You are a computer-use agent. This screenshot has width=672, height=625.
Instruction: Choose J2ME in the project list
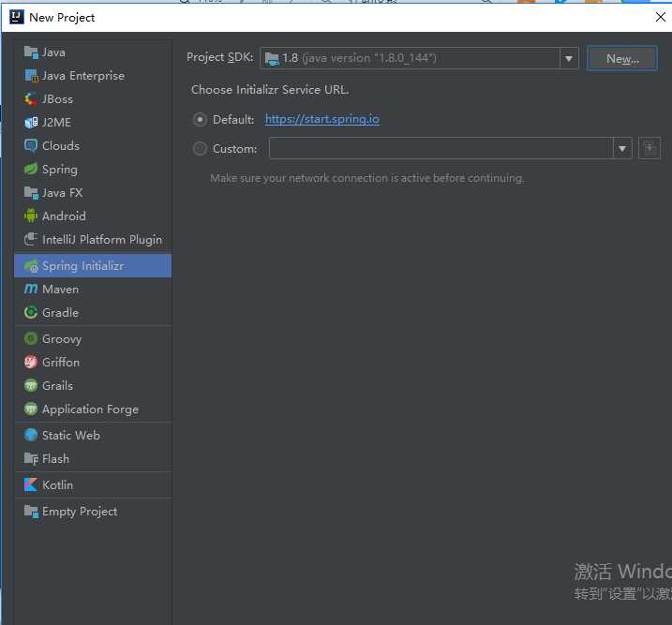coord(93,123)
